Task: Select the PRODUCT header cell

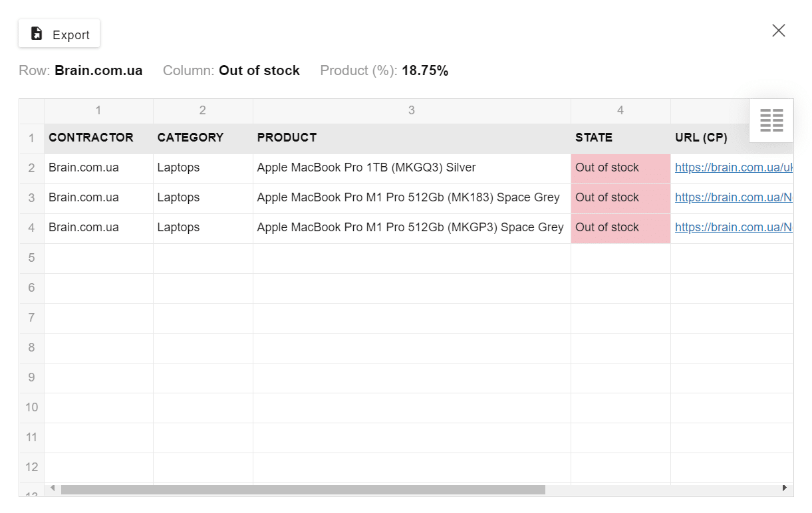Action: [411, 138]
